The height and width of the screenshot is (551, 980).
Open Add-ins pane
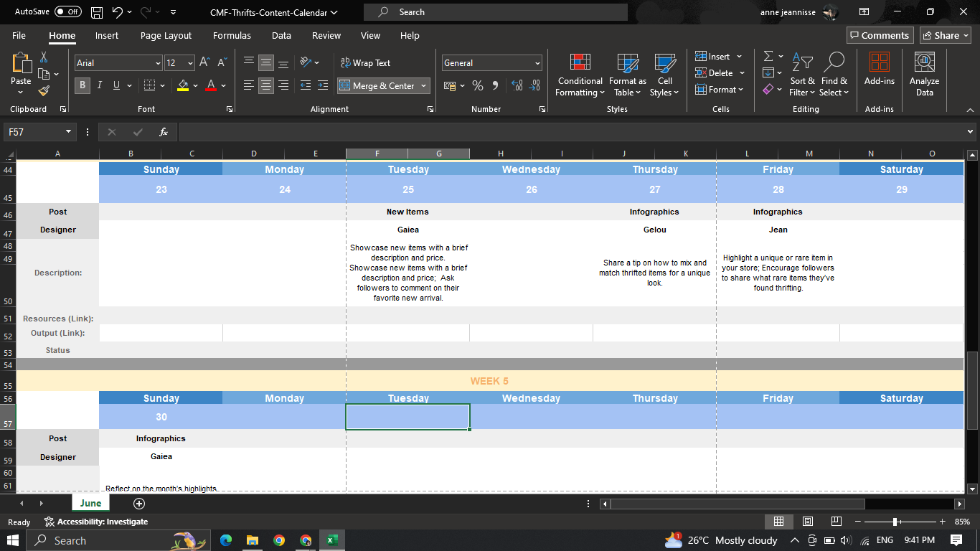pos(879,69)
